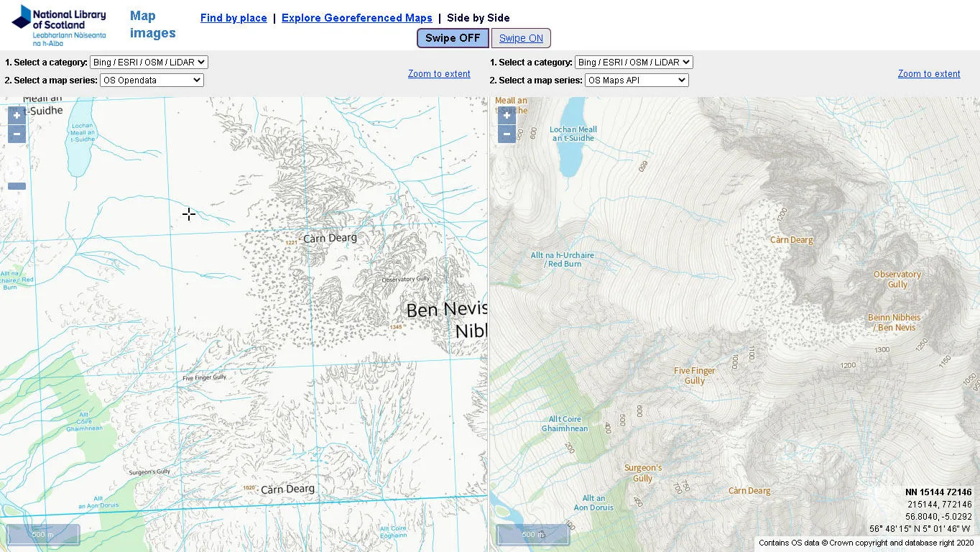The height and width of the screenshot is (552, 980).
Task: Zoom in on the left OS Opendata map
Action: coord(16,115)
